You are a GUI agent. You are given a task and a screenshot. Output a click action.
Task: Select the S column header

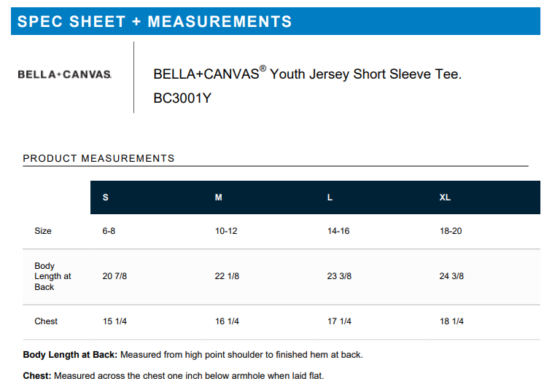106,197
